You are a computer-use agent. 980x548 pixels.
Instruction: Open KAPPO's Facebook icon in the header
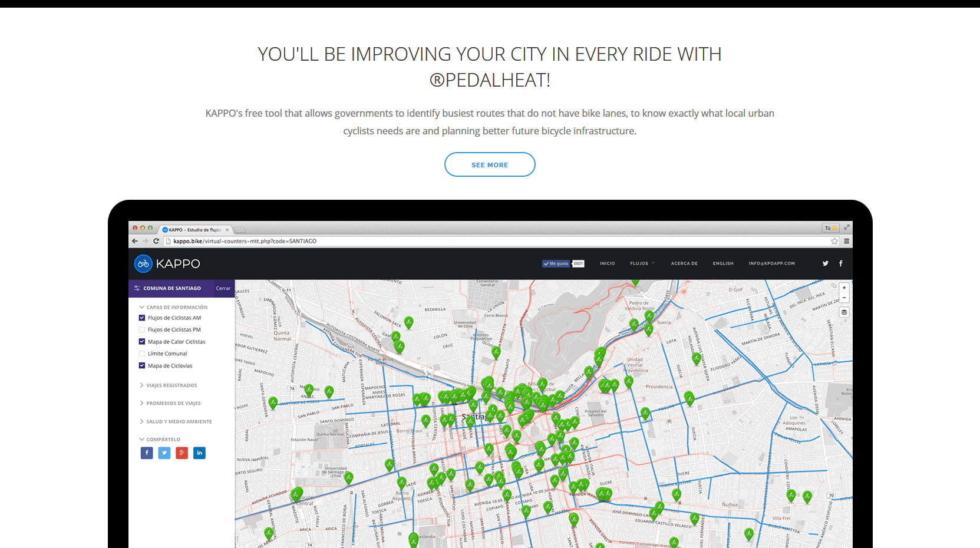(x=841, y=263)
